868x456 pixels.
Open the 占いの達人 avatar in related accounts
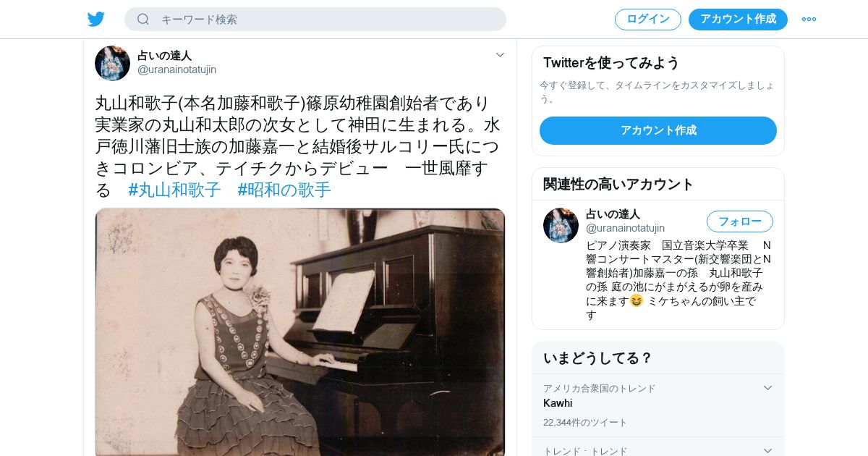[561, 225]
